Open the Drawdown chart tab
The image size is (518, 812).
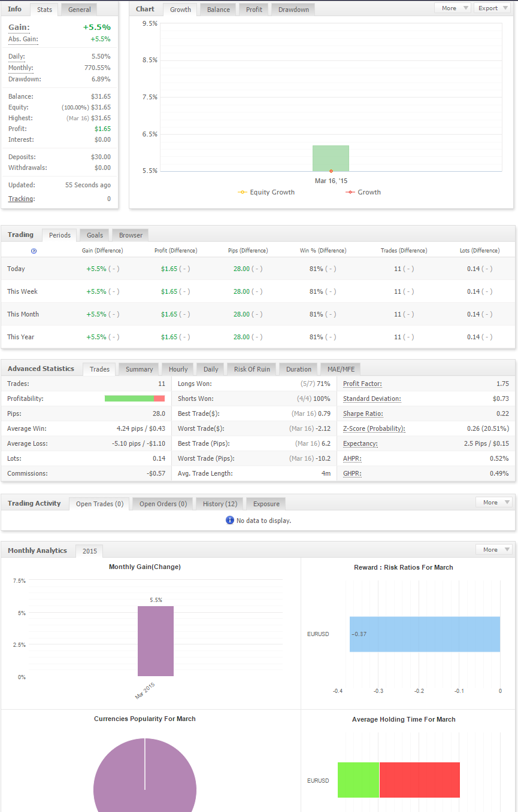pos(293,10)
